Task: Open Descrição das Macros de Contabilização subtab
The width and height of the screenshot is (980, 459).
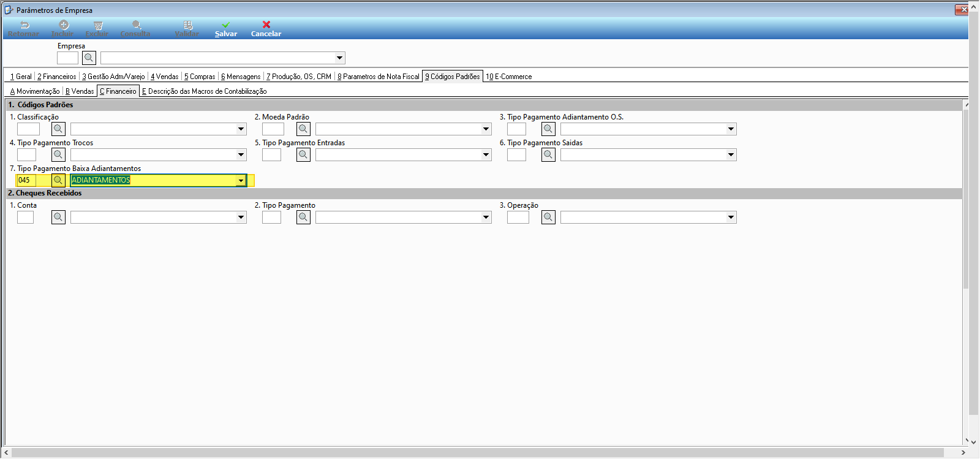Action: [x=205, y=91]
